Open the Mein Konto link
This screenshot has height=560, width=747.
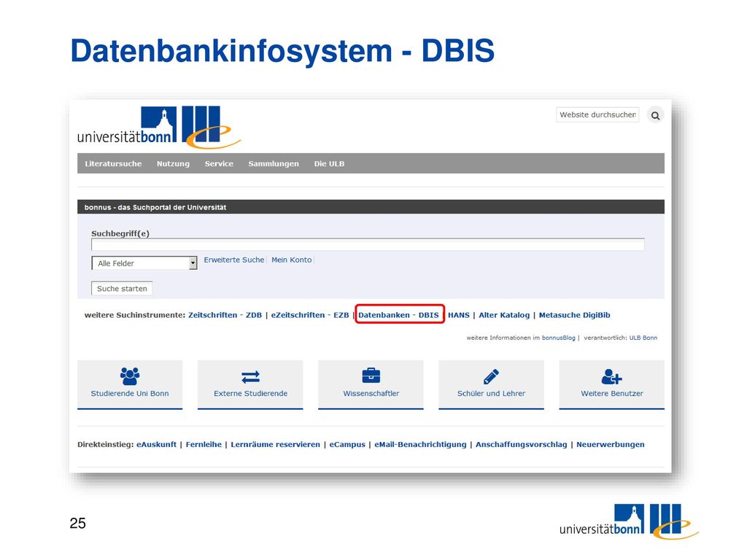pos(292,260)
